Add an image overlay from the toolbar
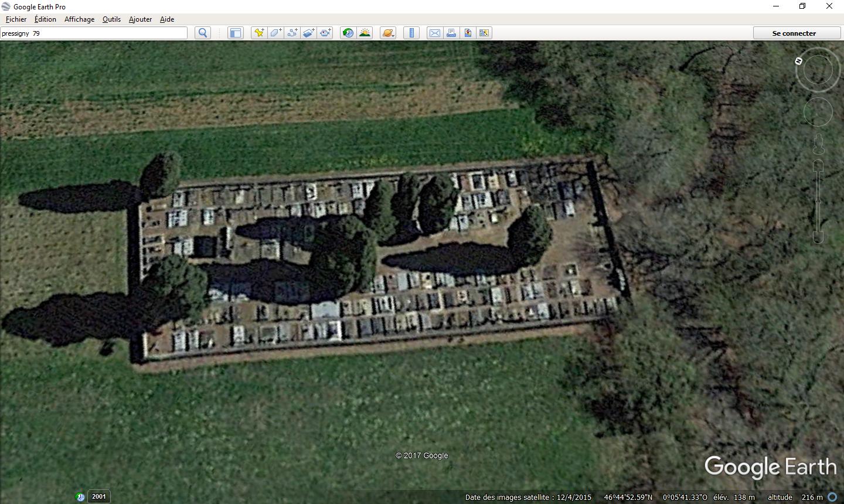Screen dimensions: 844x504 click(x=308, y=33)
